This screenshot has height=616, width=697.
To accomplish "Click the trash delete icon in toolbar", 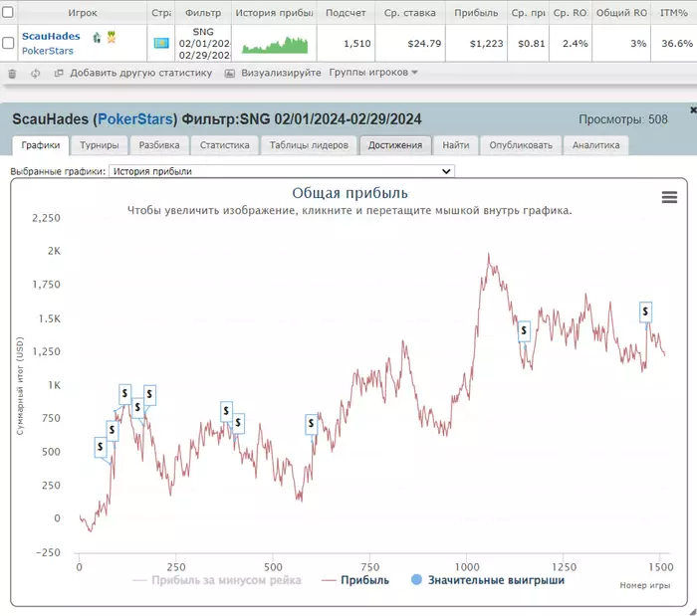I will click(x=12, y=74).
